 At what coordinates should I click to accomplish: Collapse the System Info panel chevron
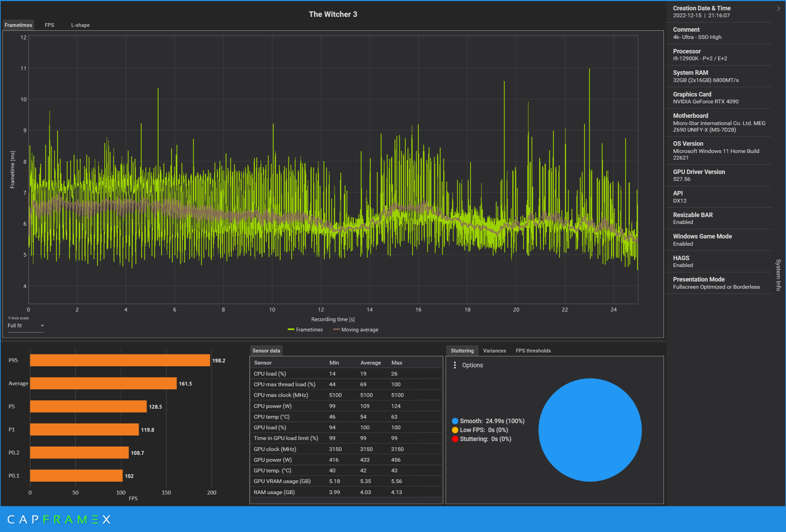(778, 9)
